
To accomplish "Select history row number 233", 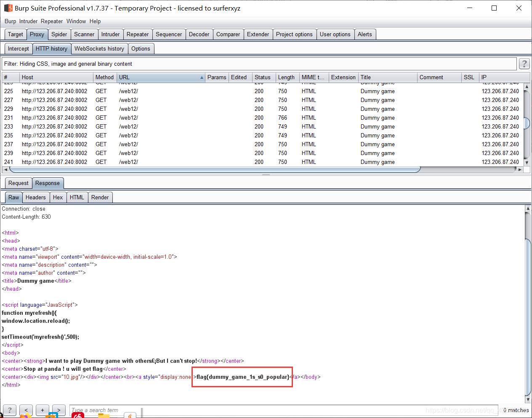I will click(263, 126).
